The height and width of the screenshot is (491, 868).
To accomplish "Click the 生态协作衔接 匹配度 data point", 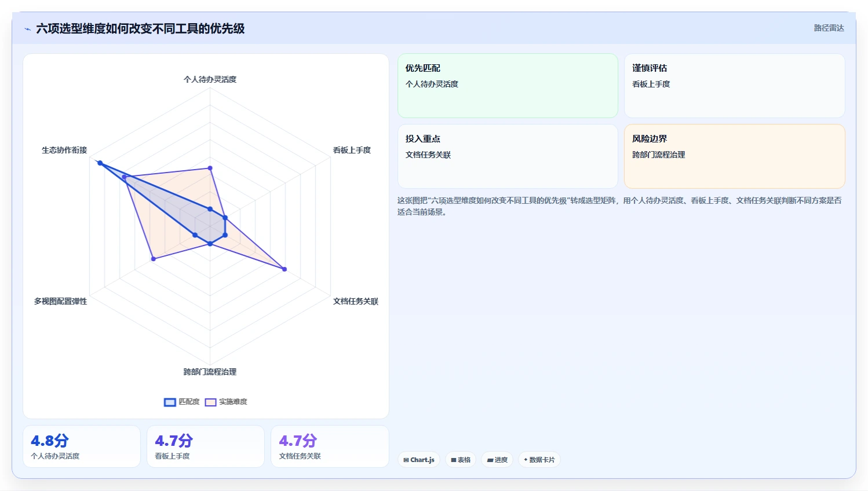I will pos(100,163).
